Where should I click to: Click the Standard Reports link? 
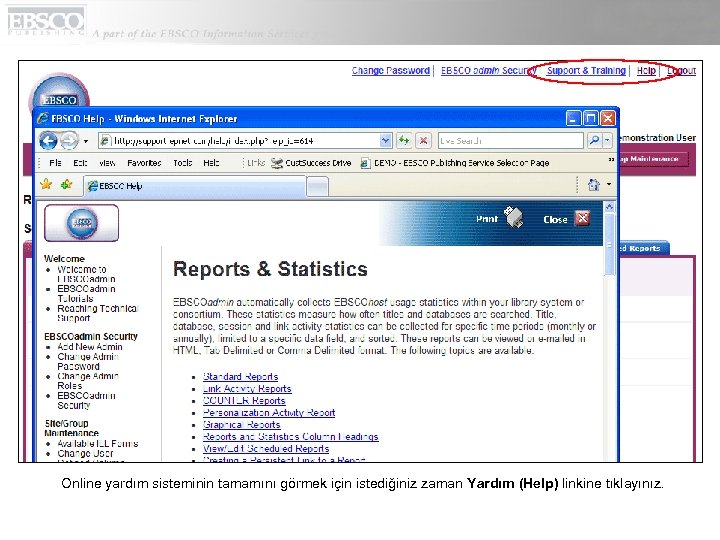(240, 377)
